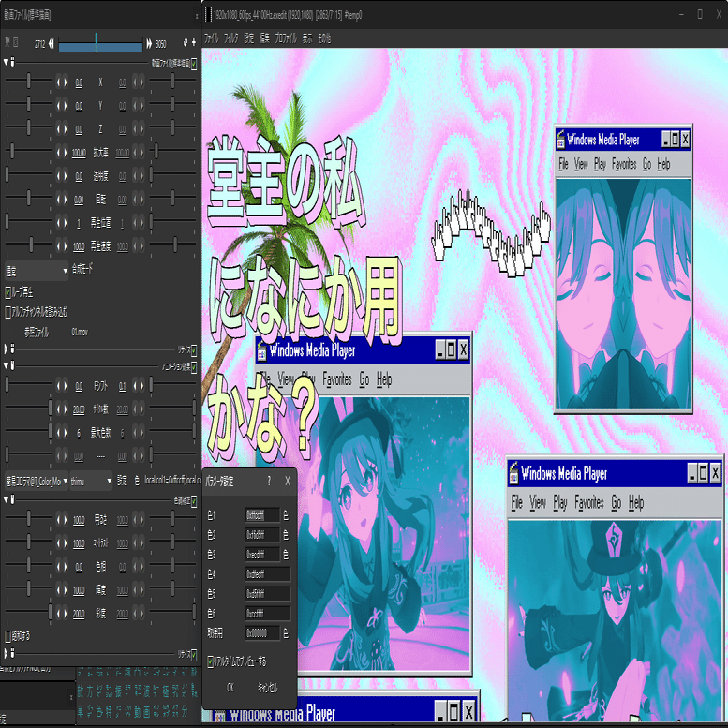Click 色4 hex value input field
The height and width of the screenshot is (728, 728).
(x=268, y=573)
